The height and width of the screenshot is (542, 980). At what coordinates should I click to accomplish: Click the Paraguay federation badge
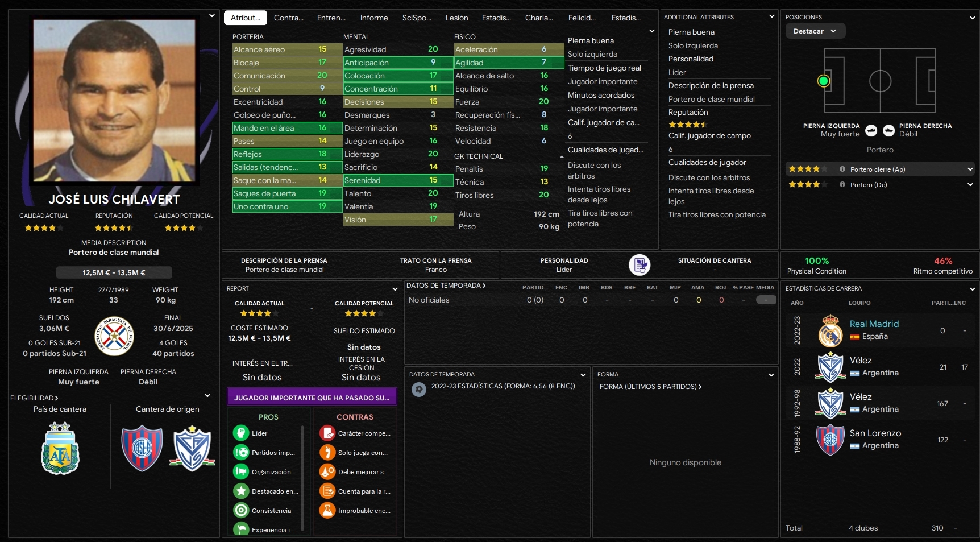tap(114, 336)
